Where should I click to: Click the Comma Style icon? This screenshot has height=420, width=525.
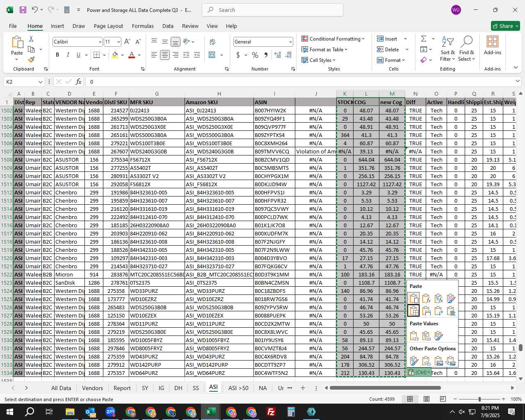266,55
